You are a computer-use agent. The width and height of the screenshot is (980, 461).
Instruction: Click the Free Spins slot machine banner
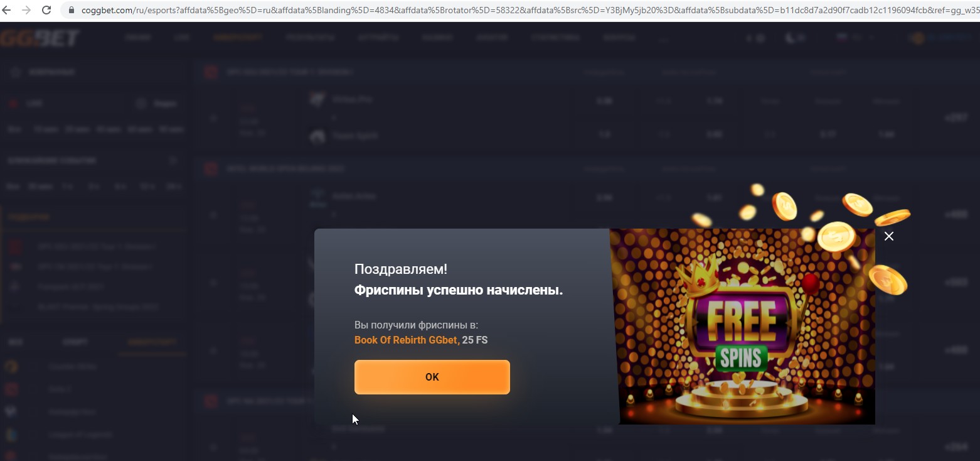pyautogui.click(x=742, y=327)
